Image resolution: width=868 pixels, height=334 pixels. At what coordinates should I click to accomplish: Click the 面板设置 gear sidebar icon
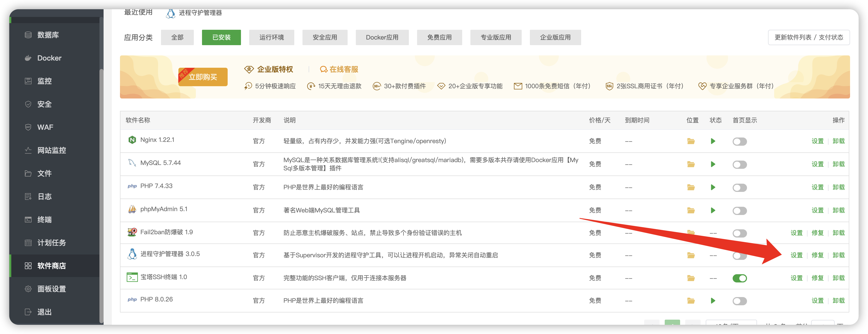pos(28,289)
